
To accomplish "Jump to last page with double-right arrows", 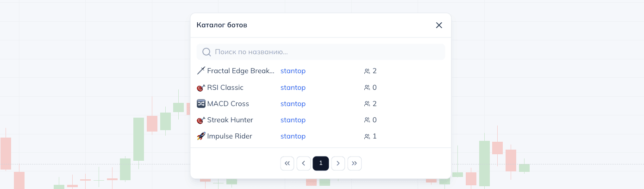I will tap(354, 163).
